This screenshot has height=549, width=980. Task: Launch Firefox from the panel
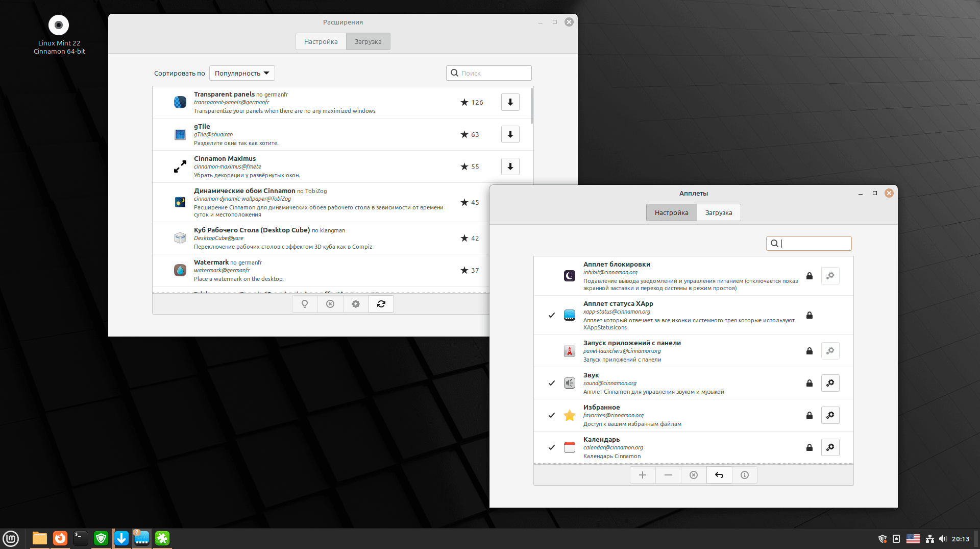(x=60, y=538)
